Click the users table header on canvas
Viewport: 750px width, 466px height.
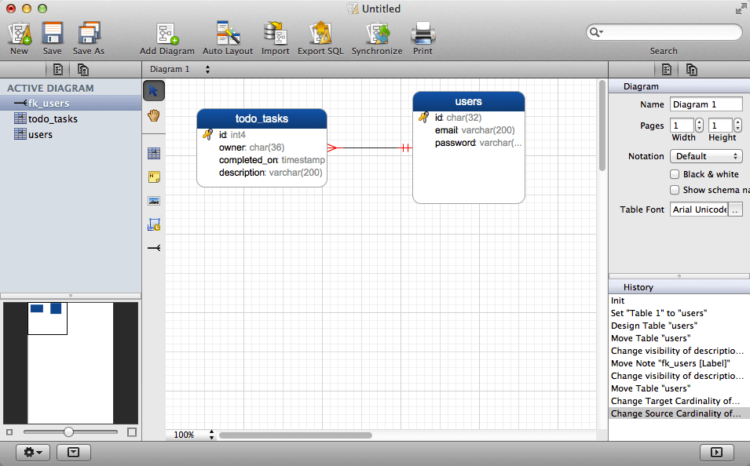[x=469, y=101]
